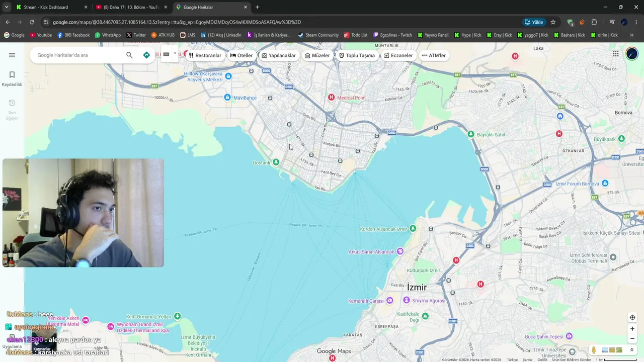The height and width of the screenshot is (362, 644).
Task: Show Toplu Taşıma places
Action: (x=357, y=55)
